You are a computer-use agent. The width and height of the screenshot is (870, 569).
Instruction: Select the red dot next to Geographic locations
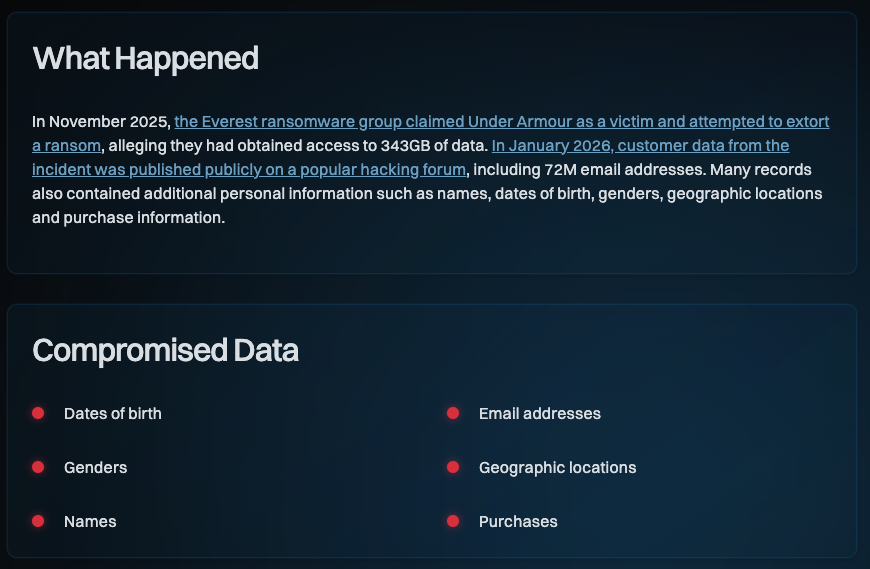(x=453, y=467)
